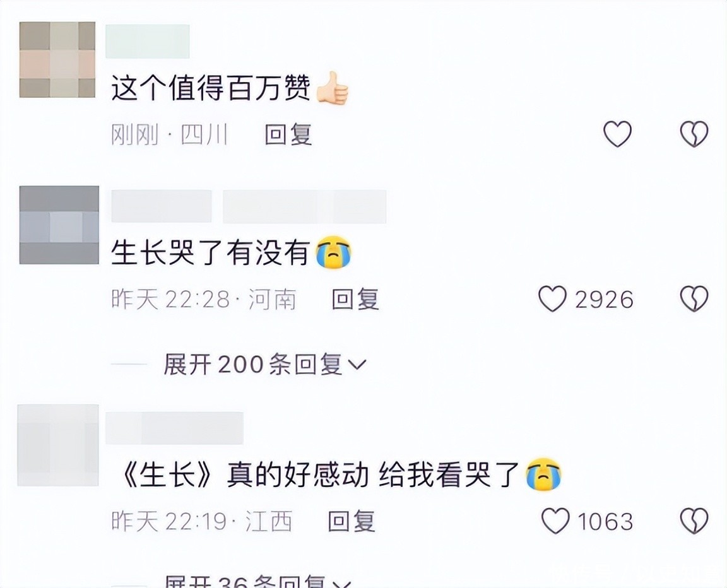Like the 这个值得百万赞 comment
727x588 pixels.
[617, 134]
